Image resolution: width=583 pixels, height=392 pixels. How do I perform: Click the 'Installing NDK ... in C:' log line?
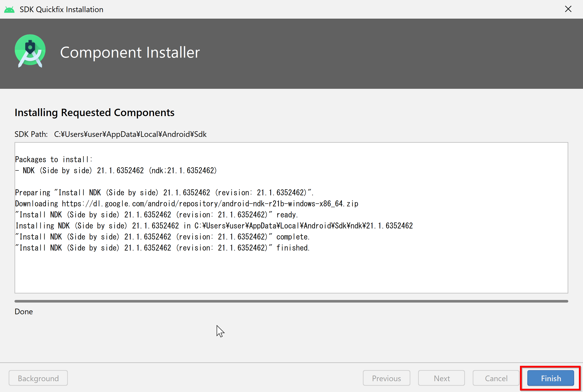pos(214,226)
